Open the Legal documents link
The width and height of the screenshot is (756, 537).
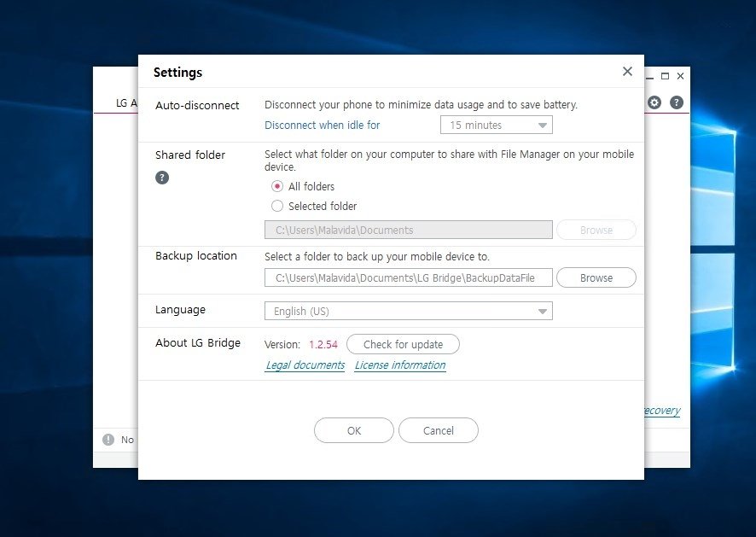point(305,365)
